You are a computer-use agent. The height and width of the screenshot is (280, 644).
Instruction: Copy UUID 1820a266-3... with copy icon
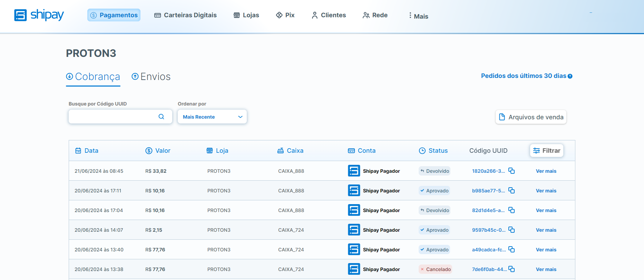(511, 171)
